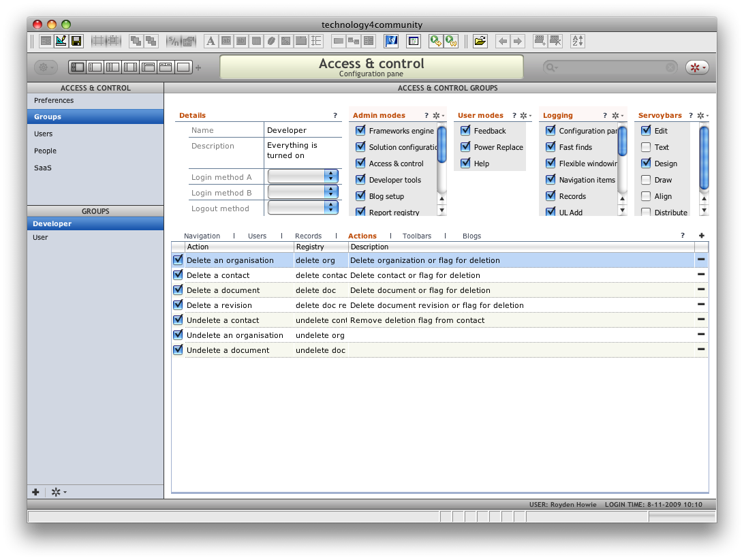Click the A-Z sort toolbar icon
The height and width of the screenshot is (560, 744).
click(578, 41)
